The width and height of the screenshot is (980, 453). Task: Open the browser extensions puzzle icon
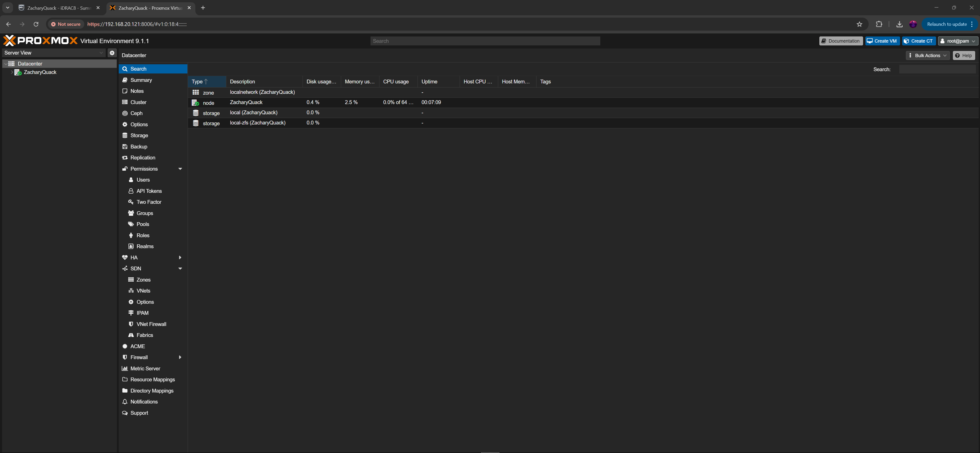click(x=879, y=24)
